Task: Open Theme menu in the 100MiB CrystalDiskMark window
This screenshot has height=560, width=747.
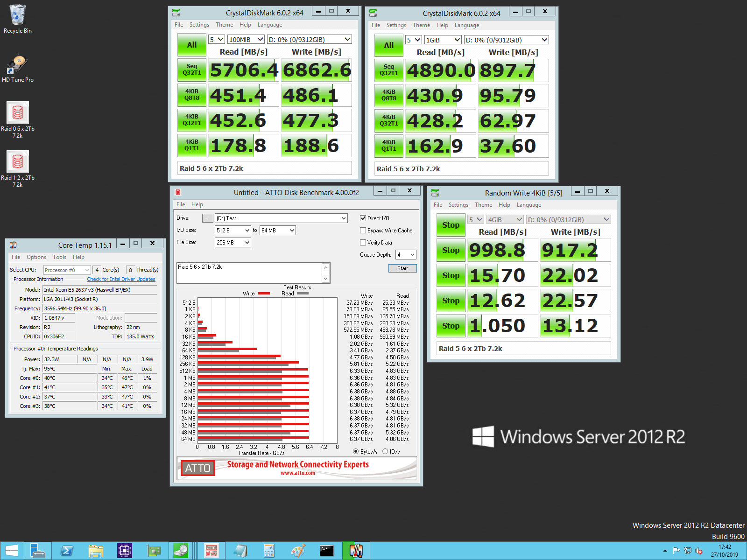Action: coord(224,25)
